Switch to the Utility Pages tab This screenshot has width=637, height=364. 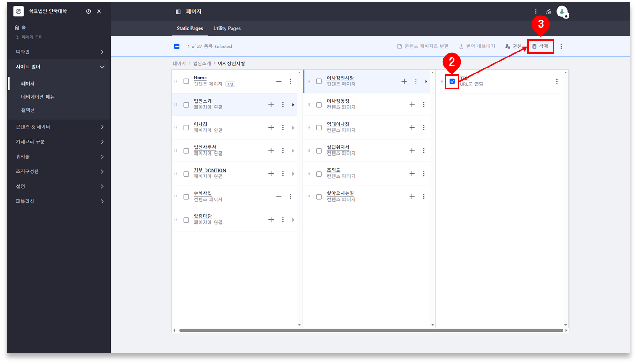click(x=227, y=28)
